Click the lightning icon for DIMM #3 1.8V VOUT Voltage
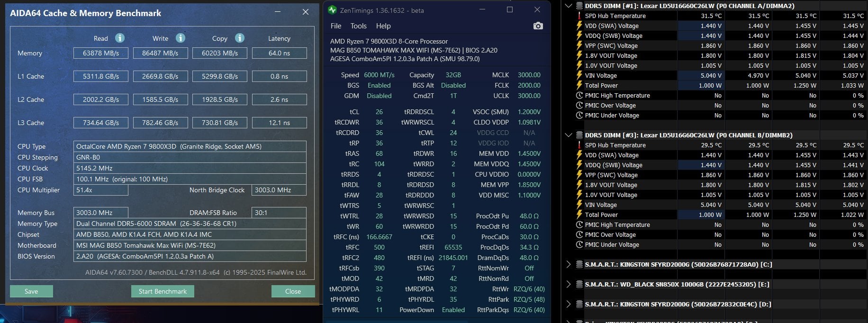This screenshot has height=323, width=868. click(x=579, y=185)
